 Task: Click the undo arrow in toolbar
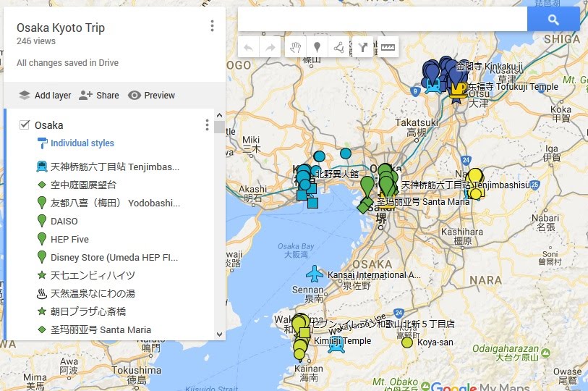[x=248, y=47]
